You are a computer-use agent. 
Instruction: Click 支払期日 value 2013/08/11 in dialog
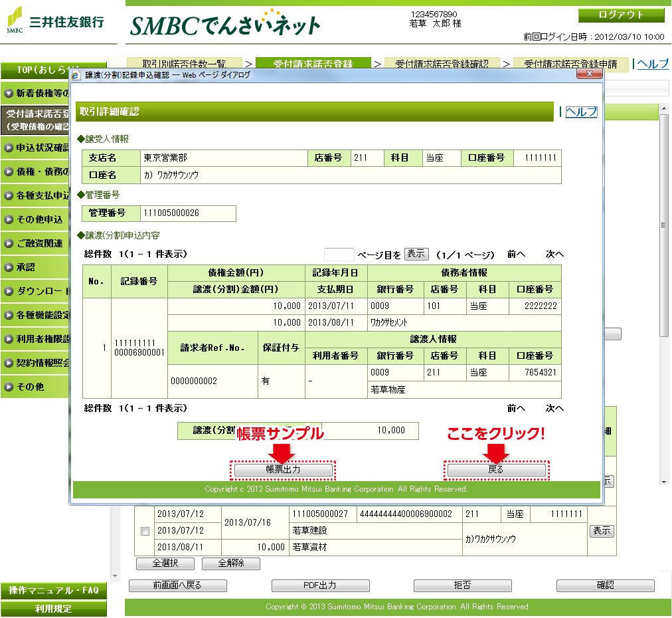331,322
